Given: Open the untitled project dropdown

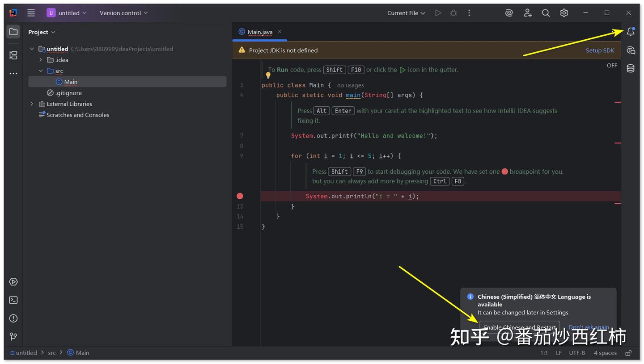Looking at the screenshot, I should click(67, 13).
